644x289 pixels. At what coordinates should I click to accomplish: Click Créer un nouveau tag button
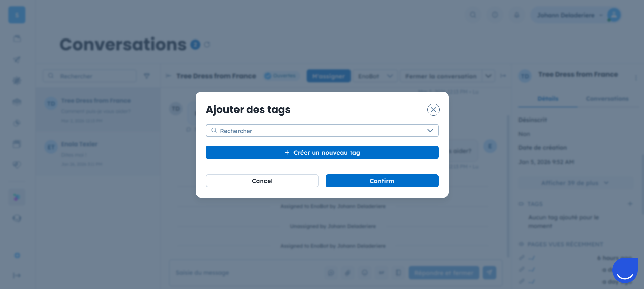tap(322, 152)
